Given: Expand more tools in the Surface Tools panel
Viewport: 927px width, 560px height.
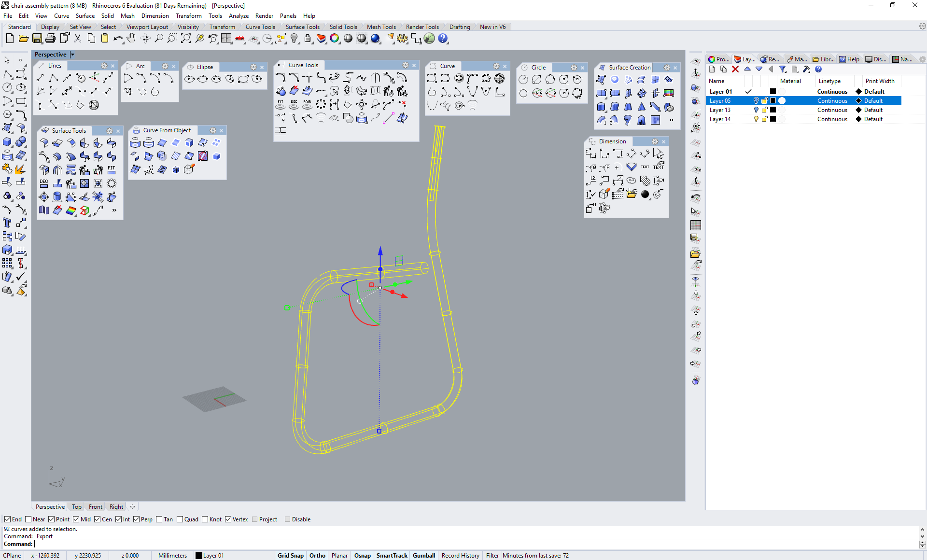Looking at the screenshot, I should point(114,210).
